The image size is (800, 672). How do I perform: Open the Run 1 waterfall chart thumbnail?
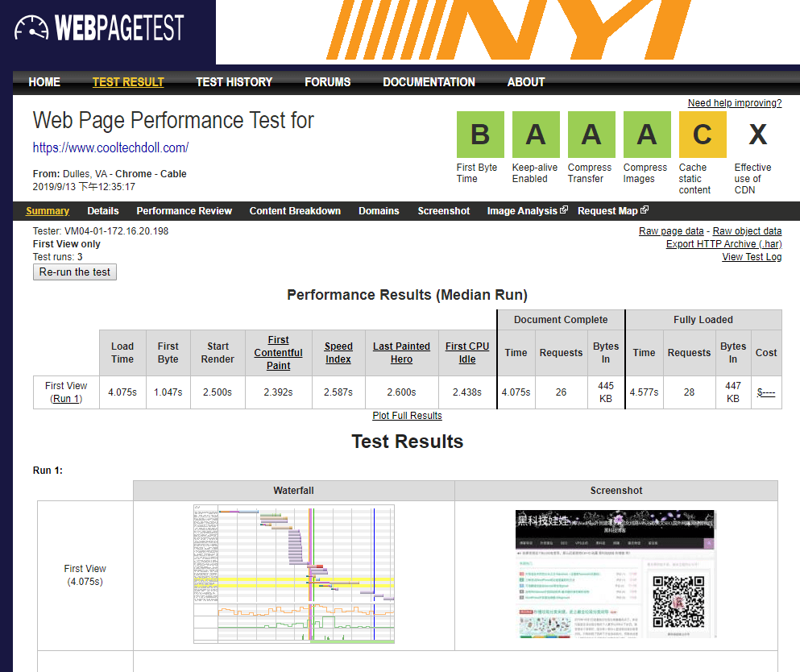[294, 574]
